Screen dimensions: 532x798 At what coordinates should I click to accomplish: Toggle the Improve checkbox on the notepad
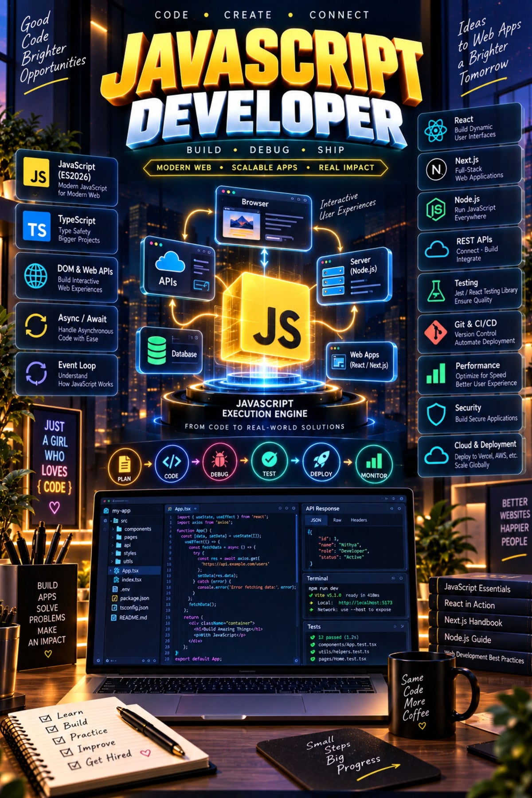pos(66,752)
